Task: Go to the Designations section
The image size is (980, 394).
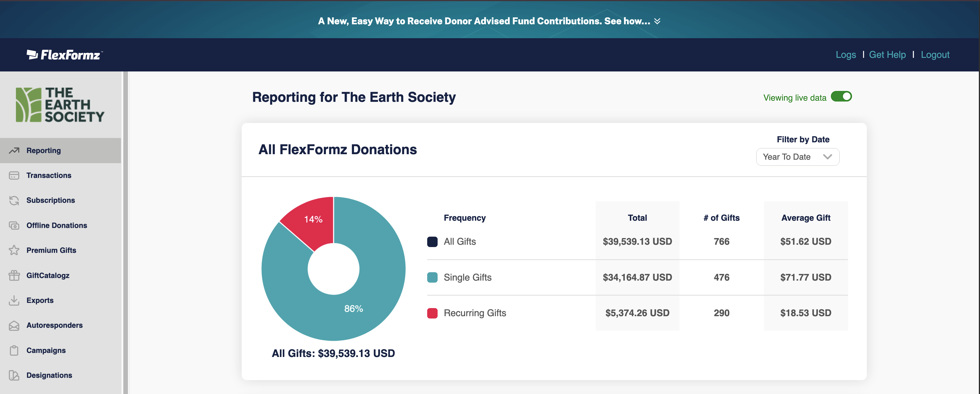Action: (x=49, y=375)
